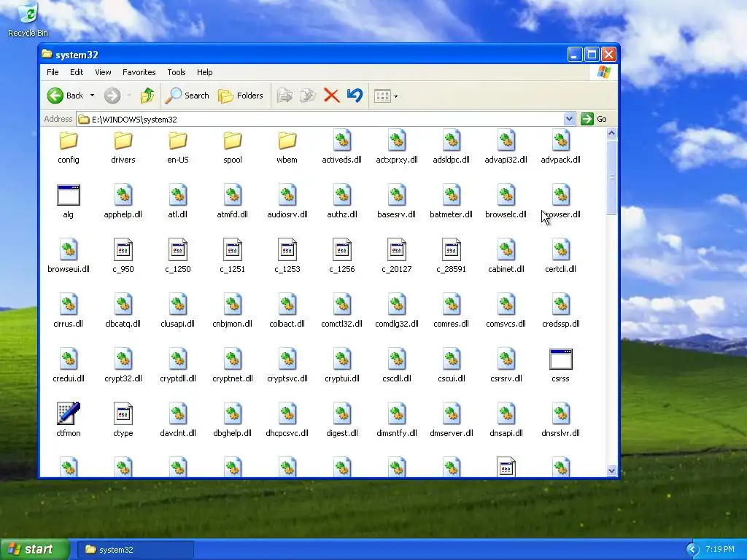The image size is (747, 560).
Task: Toggle the Folders pane button
Action: pos(241,96)
